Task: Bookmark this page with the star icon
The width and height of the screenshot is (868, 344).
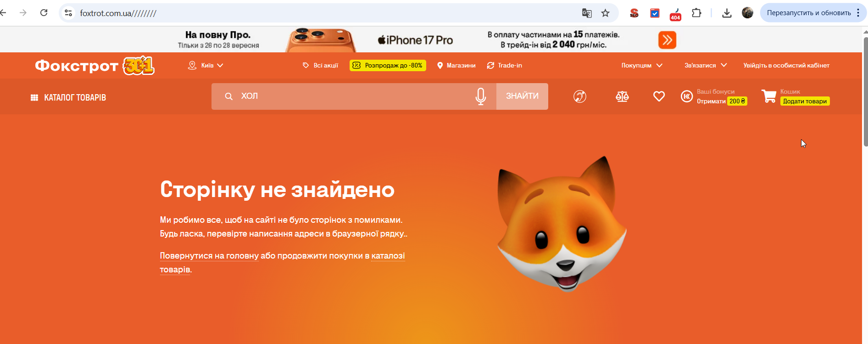Action: point(606,13)
